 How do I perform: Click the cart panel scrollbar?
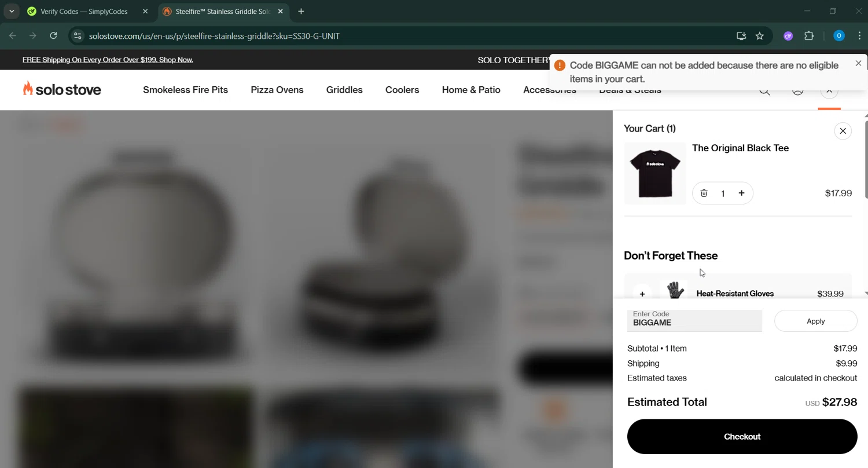(866, 159)
